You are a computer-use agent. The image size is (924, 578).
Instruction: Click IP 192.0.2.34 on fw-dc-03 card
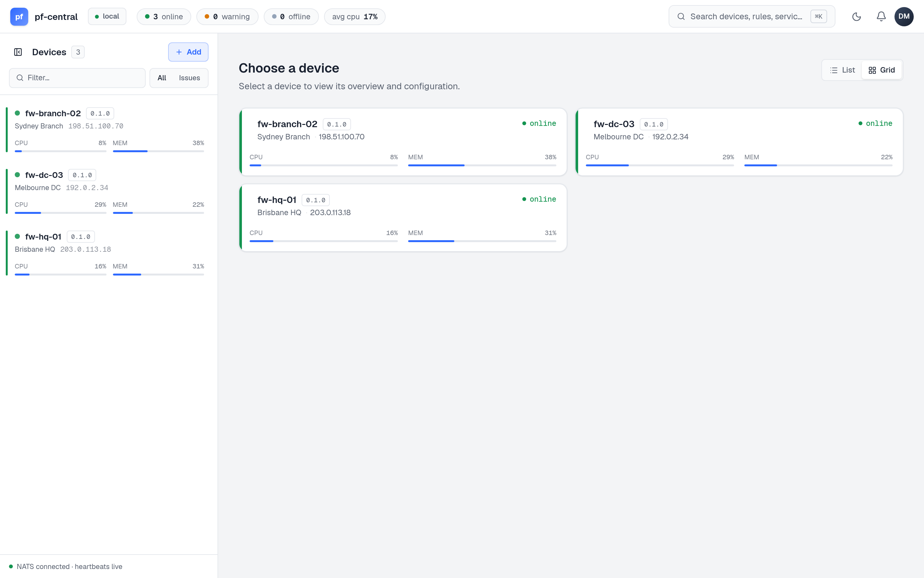(670, 137)
